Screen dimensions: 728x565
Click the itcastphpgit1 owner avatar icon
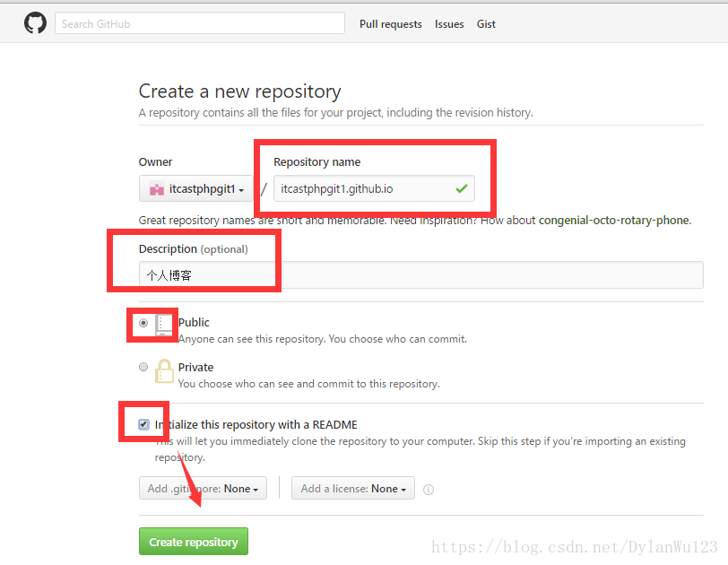pyautogui.click(x=157, y=189)
